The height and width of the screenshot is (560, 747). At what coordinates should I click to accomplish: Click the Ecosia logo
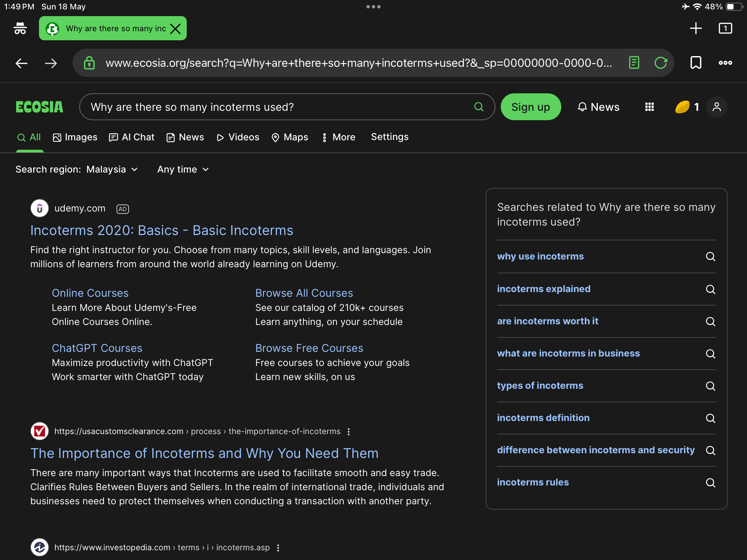(40, 107)
